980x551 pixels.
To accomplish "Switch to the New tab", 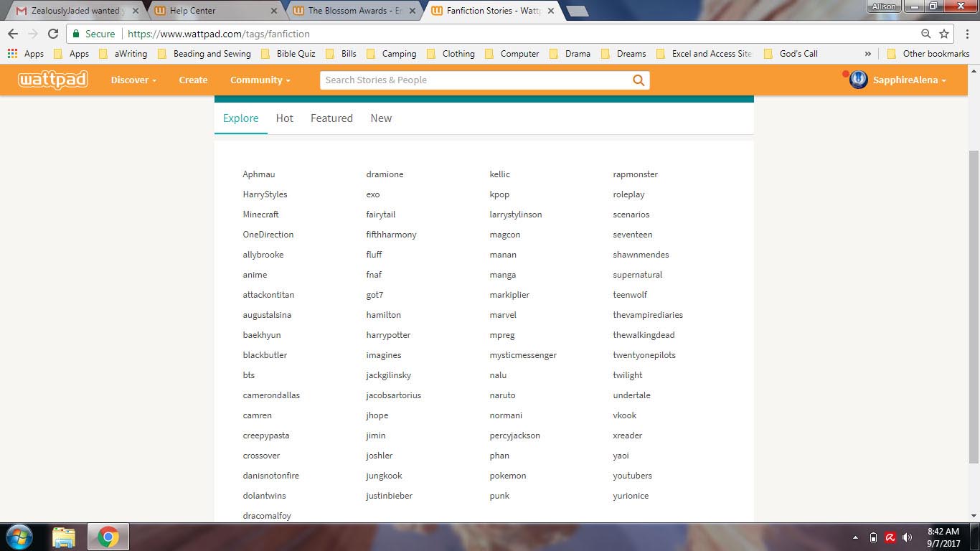I will click(x=381, y=118).
